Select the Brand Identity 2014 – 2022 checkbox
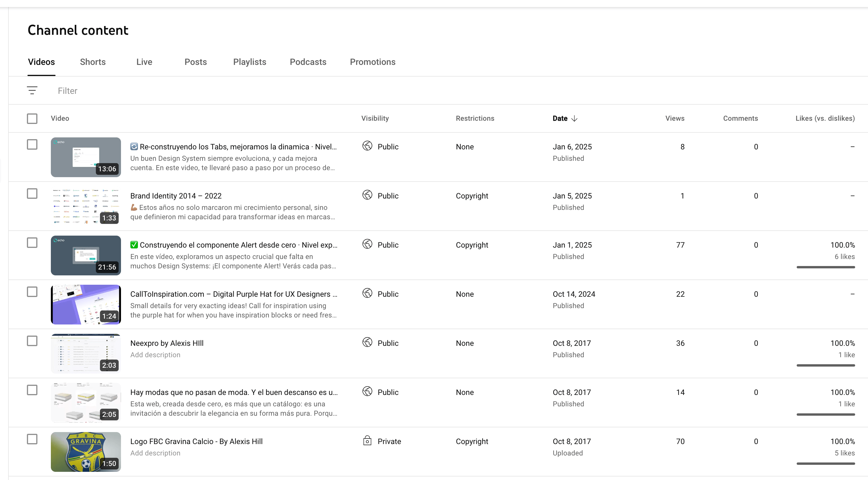Viewport: 868px width, 480px height. click(x=32, y=194)
